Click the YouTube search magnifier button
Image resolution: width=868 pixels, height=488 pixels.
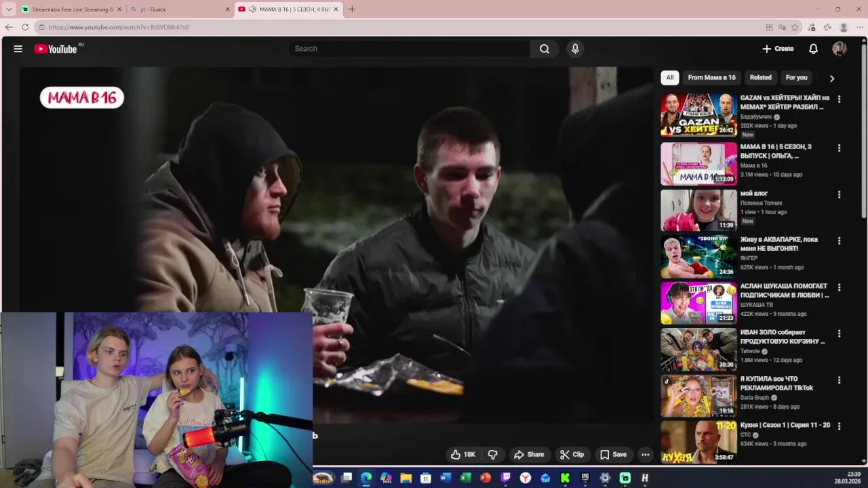point(544,49)
